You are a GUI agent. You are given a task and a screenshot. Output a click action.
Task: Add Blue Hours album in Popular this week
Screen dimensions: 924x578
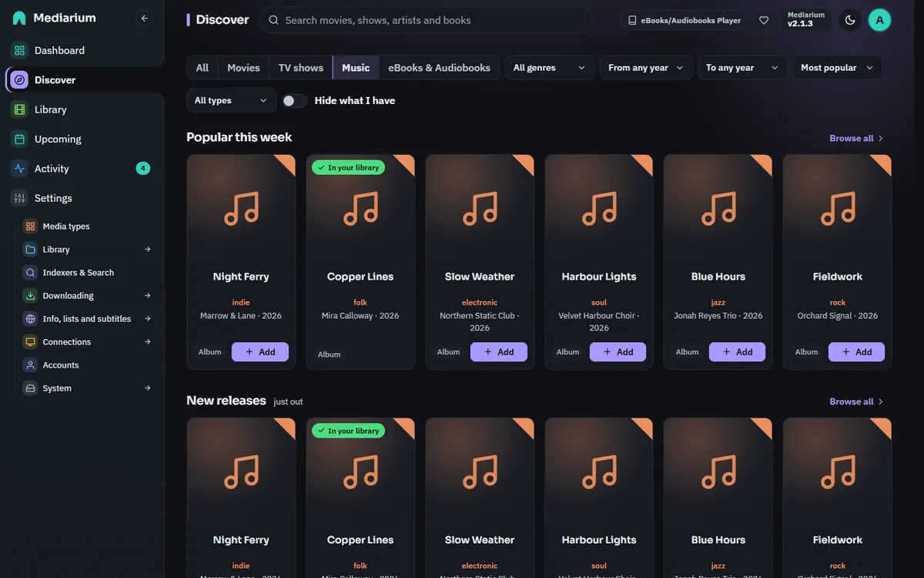click(x=738, y=352)
